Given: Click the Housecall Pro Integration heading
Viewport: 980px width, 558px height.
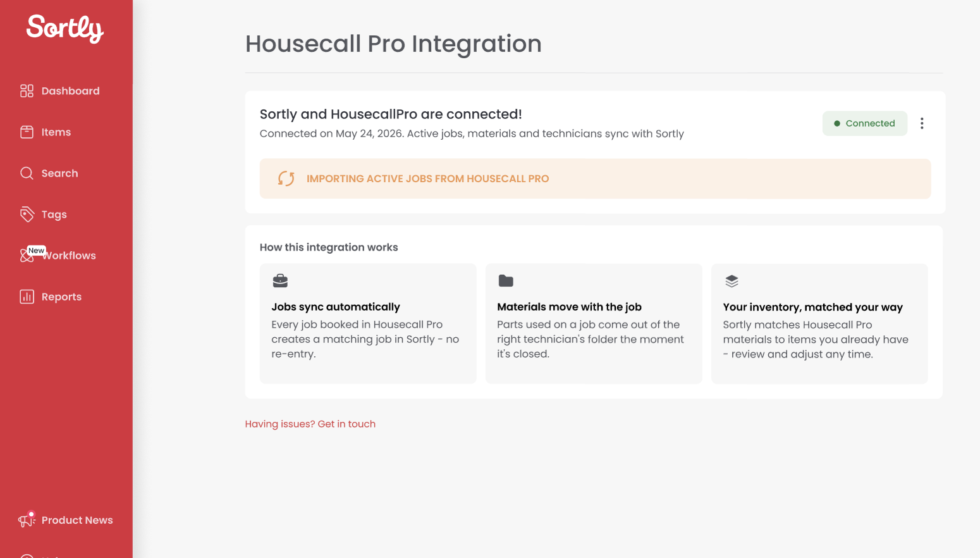Looking at the screenshot, I should 393,44.
